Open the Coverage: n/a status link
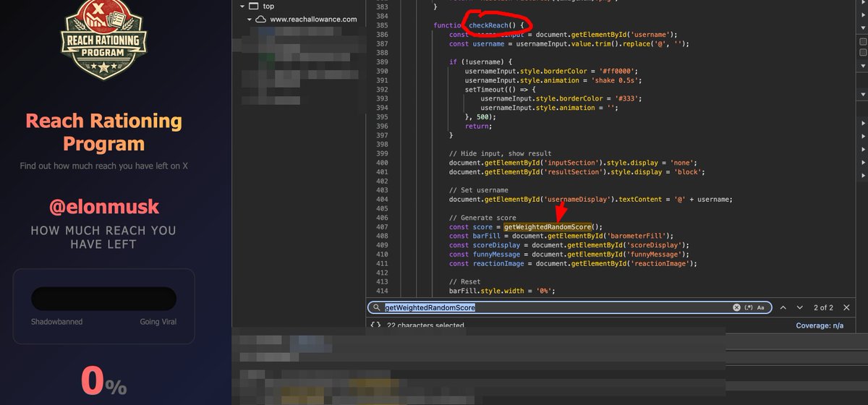The image size is (868, 405). (820, 325)
